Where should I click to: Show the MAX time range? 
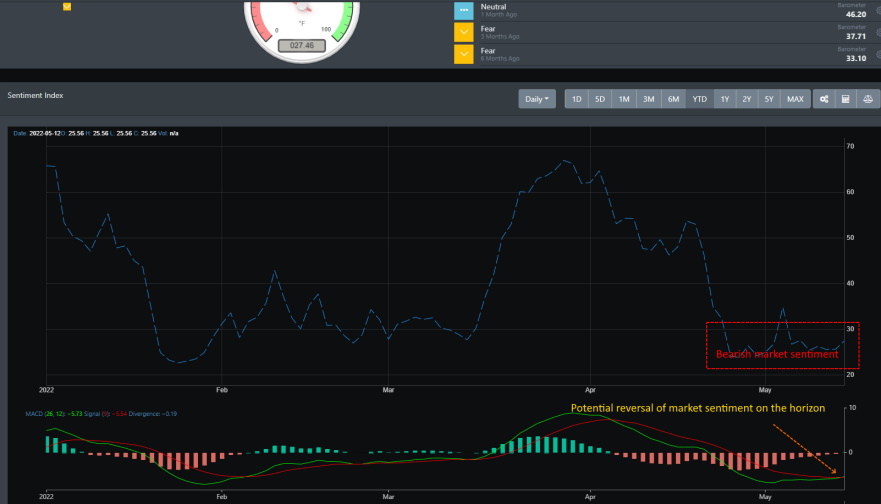[x=795, y=99]
